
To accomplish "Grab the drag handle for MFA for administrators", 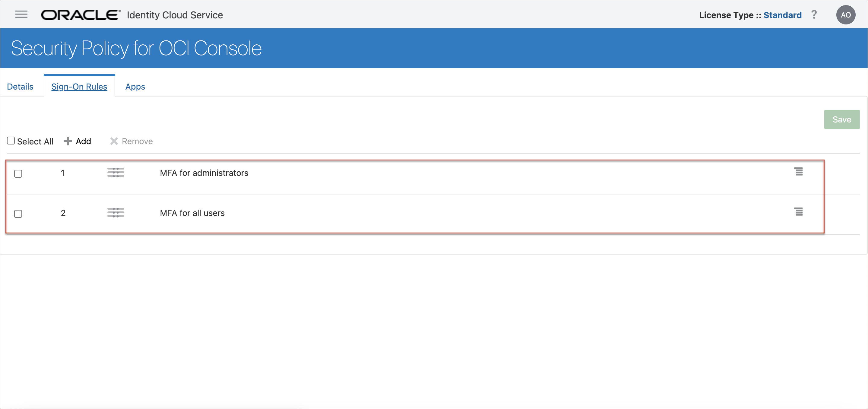I will [116, 173].
